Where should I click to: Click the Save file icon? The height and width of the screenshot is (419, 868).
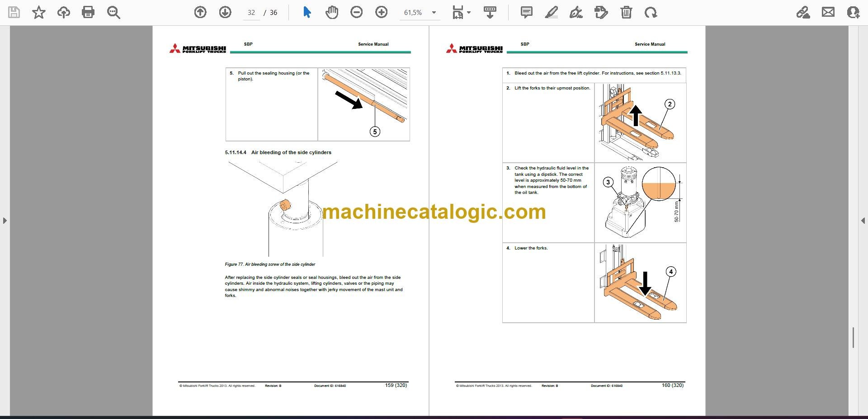click(x=14, y=12)
